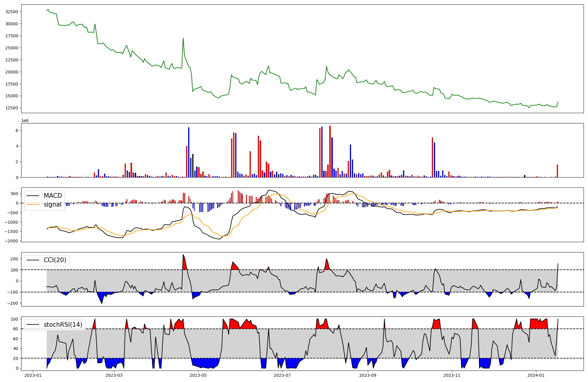Viewport: 588px width, 382px height.
Task: Click the 2023-09 x-axis date label
Action: [368, 375]
